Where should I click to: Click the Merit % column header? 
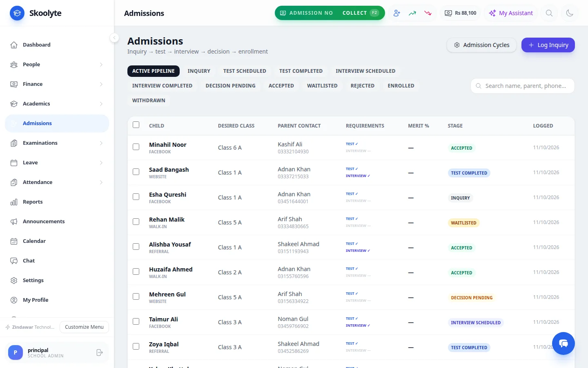[418, 126]
